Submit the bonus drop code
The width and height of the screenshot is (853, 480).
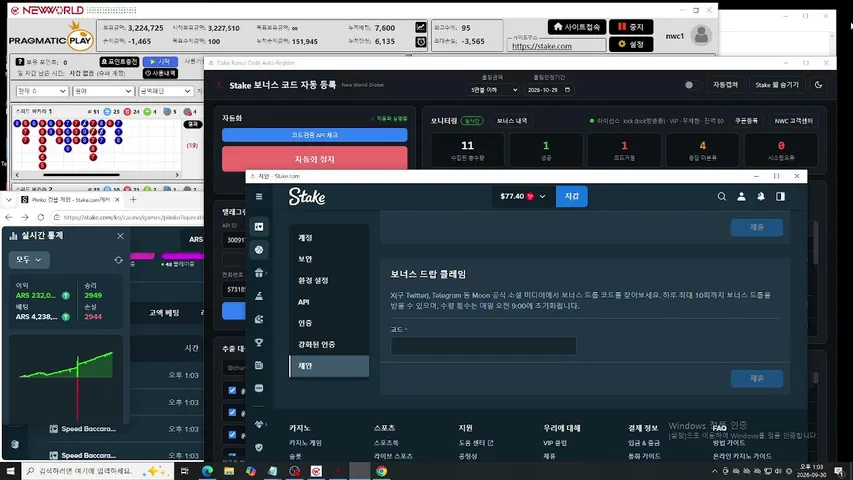coord(757,378)
